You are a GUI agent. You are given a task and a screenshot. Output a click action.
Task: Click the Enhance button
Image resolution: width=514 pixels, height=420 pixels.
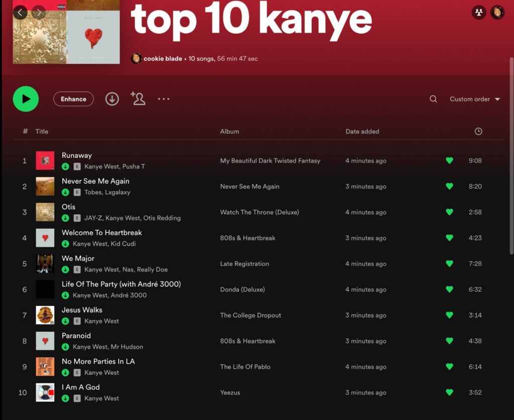pos(73,99)
